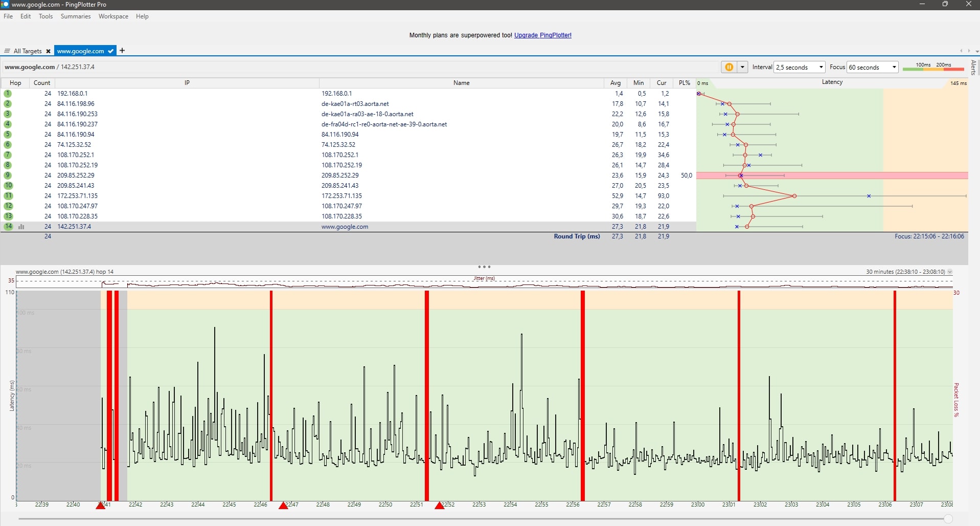
Task: Expand the 30 minutes timeline range menu
Action: point(950,272)
